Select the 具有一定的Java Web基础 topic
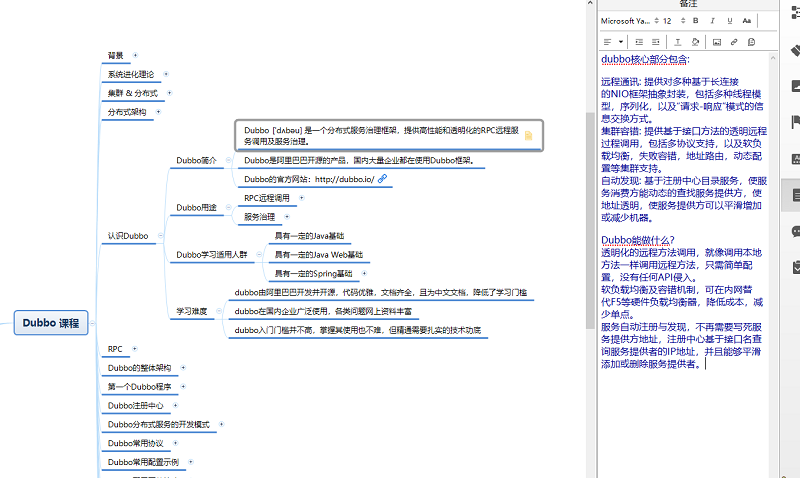 click(x=319, y=255)
